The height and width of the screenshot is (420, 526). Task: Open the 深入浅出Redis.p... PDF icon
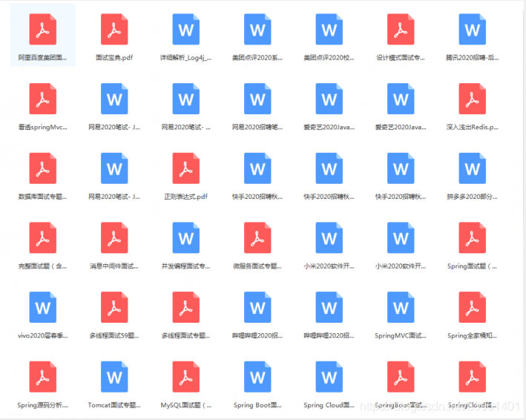473,99
